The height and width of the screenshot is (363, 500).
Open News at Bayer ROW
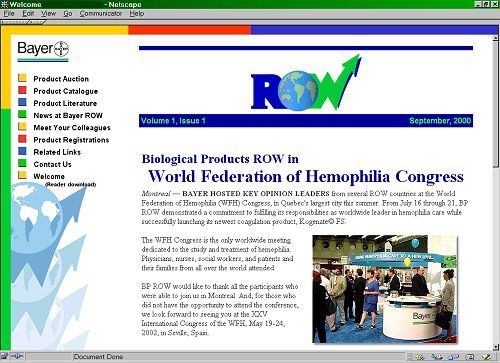click(x=68, y=115)
